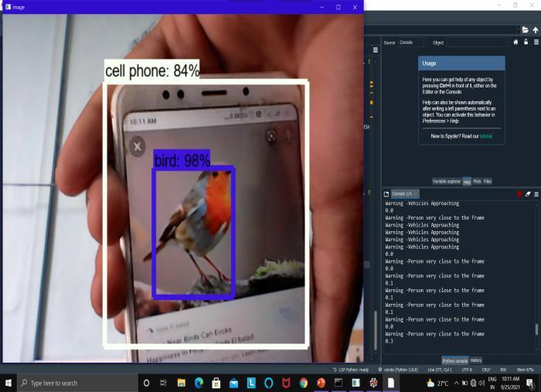Open the Spyder tutorial link
Screen dimensions: 541x392
point(486,136)
